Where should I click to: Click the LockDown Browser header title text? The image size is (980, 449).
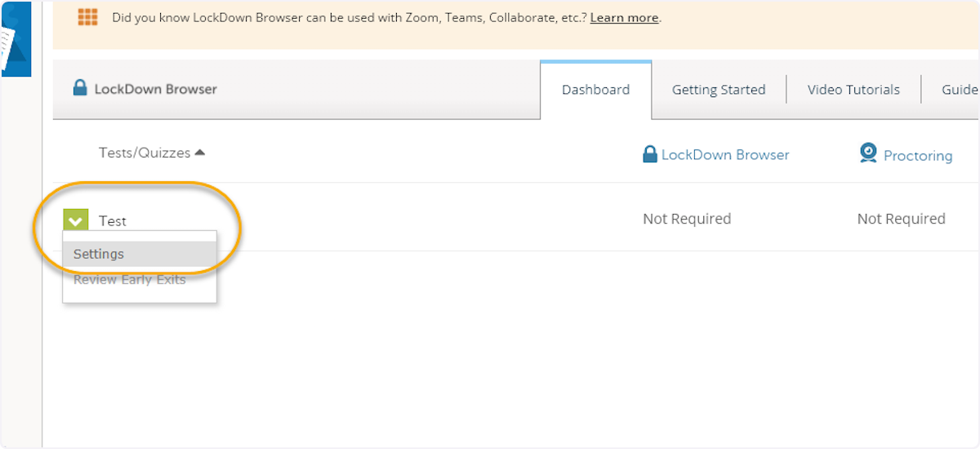[x=156, y=89]
